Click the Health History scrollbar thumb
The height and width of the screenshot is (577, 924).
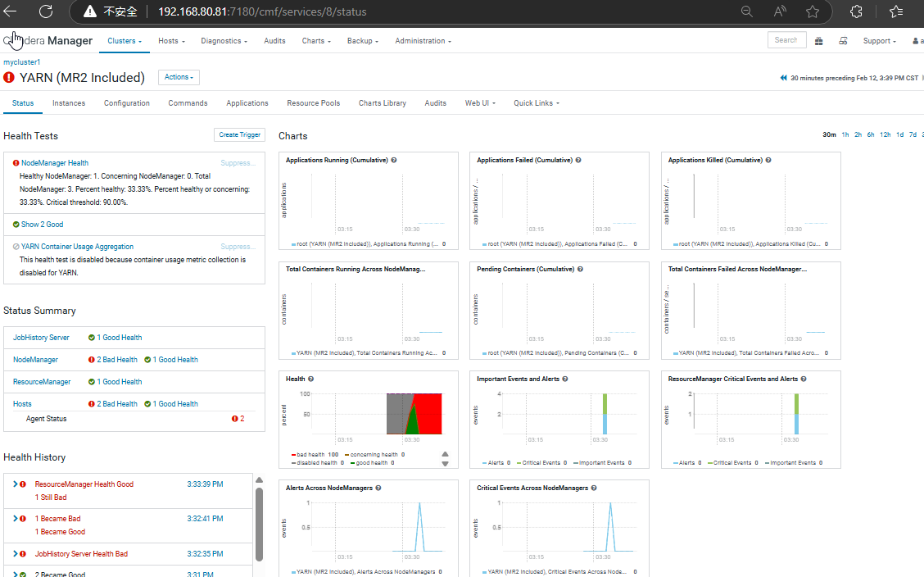[259, 524]
